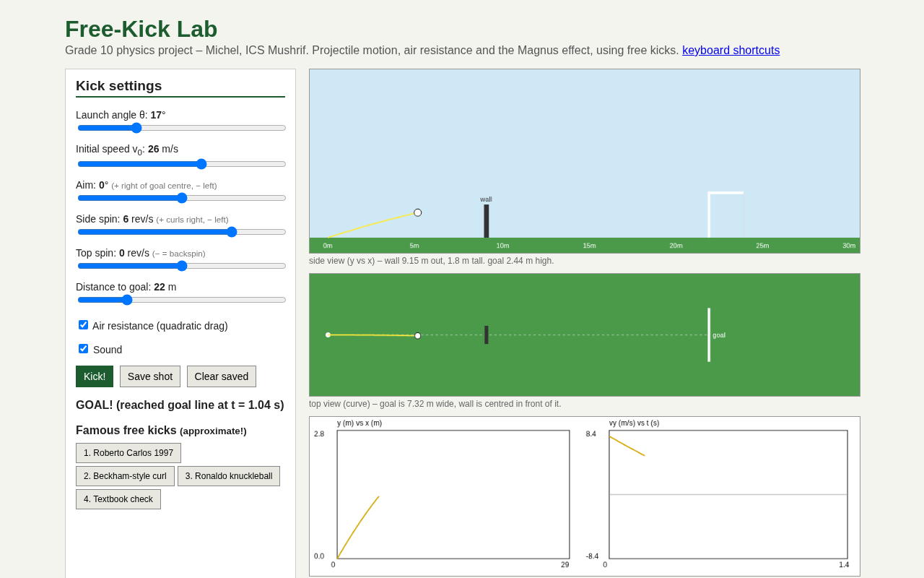Open the keyboard shortcuts link
This screenshot has width=924, height=578.
pyautogui.click(x=731, y=51)
